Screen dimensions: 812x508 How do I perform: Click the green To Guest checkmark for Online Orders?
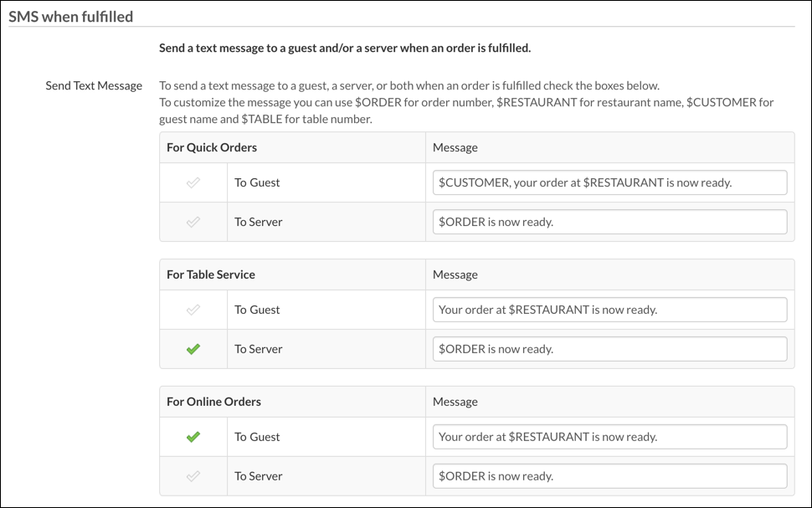[x=192, y=436]
